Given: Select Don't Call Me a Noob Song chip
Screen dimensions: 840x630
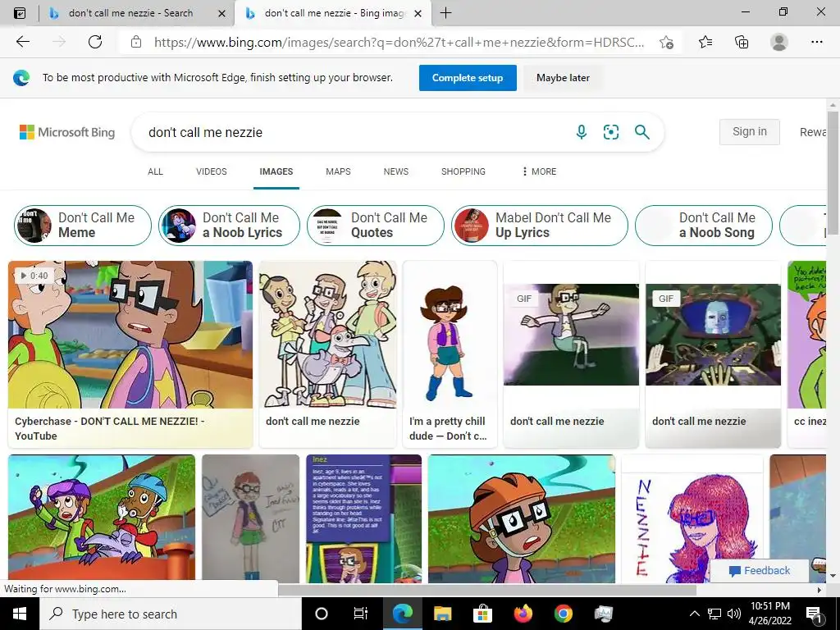Looking at the screenshot, I should pos(703,225).
